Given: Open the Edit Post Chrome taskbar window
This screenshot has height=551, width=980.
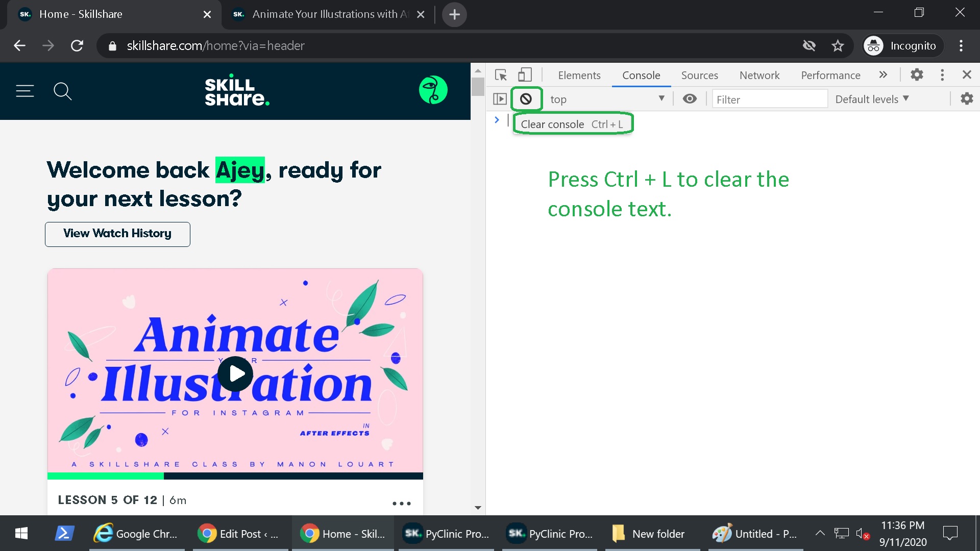Looking at the screenshot, I should click(240, 534).
